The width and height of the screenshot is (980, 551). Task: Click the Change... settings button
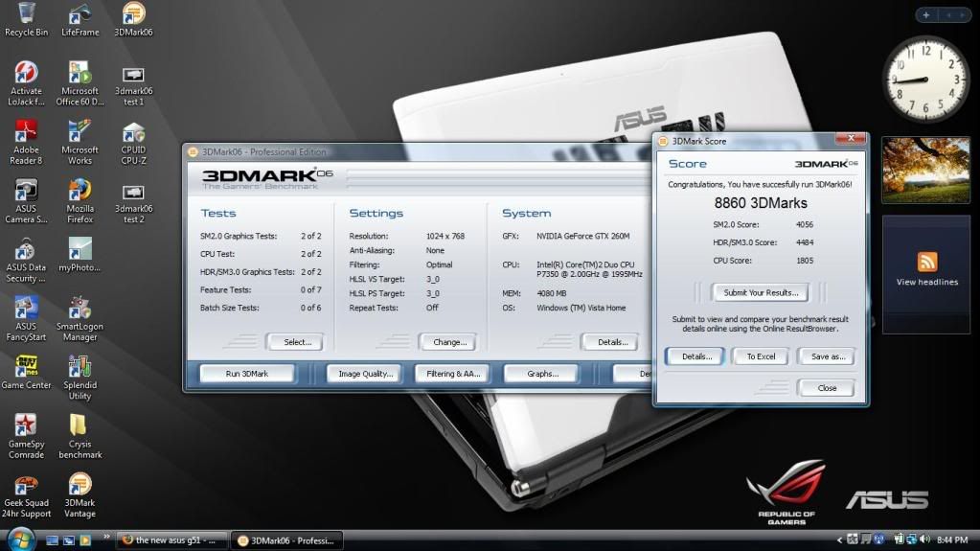tap(450, 342)
